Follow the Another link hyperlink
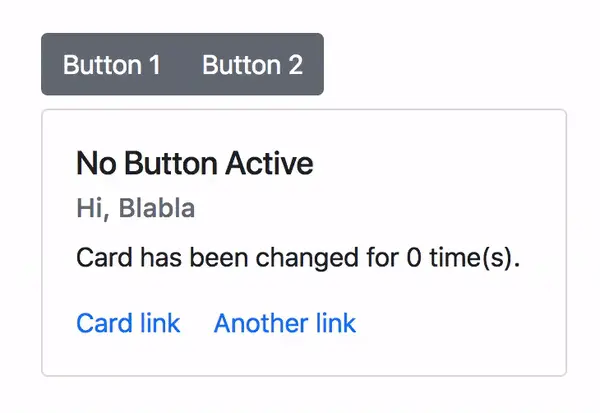The width and height of the screenshot is (600, 413). (x=284, y=323)
